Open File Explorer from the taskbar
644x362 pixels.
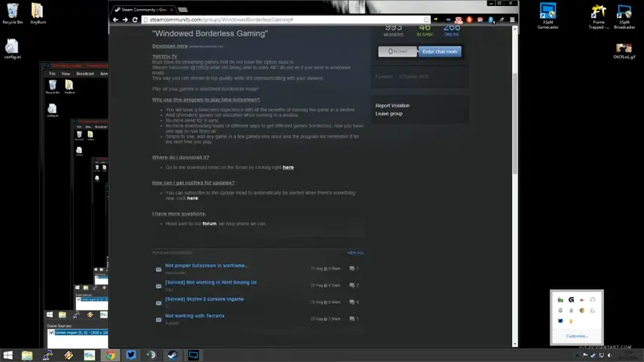point(27,355)
